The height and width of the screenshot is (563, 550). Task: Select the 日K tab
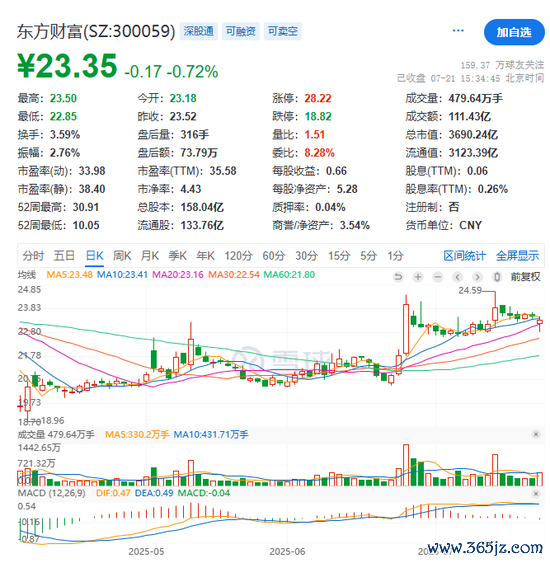point(94,256)
